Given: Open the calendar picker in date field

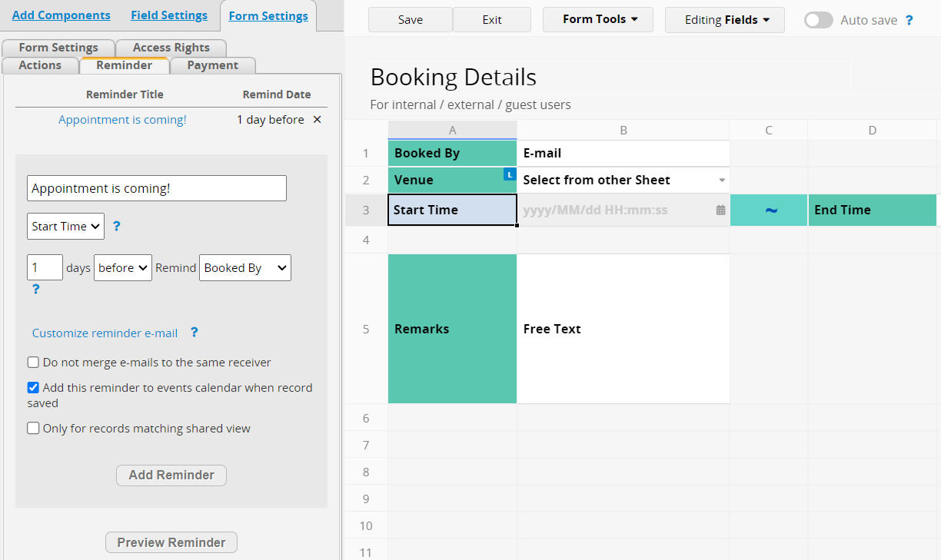Looking at the screenshot, I should (720, 210).
